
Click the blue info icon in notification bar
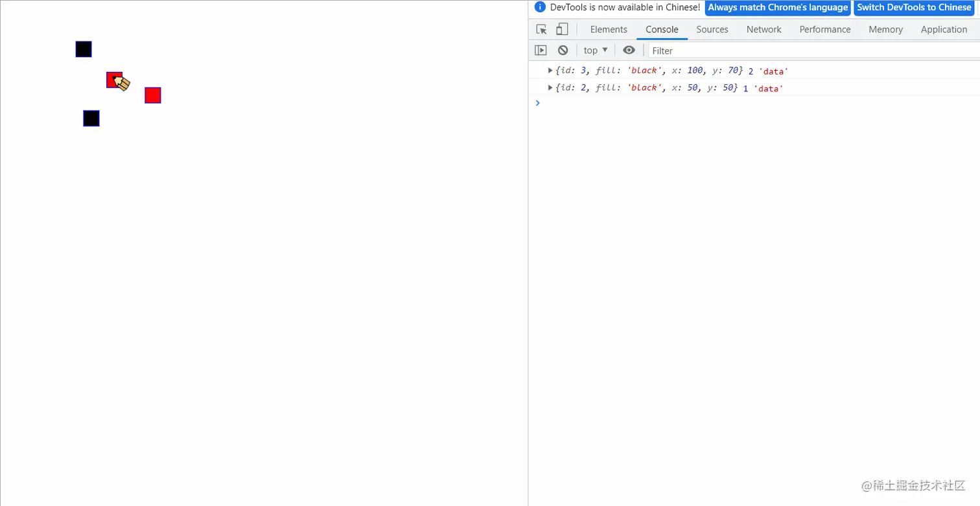(x=540, y=7)
